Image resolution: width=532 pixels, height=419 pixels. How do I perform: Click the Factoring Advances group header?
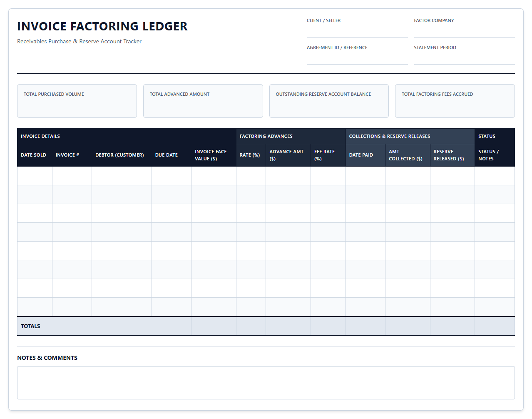point(291,136)
